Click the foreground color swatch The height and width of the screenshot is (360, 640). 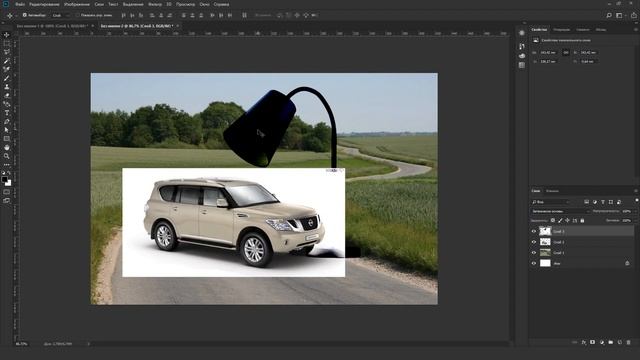[x=4, y=179]
